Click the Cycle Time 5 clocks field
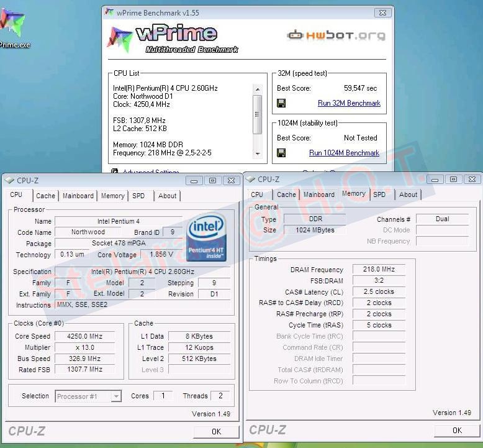This screenshot has width=483, height=448. pyautogui.click(x=379, y=325)
